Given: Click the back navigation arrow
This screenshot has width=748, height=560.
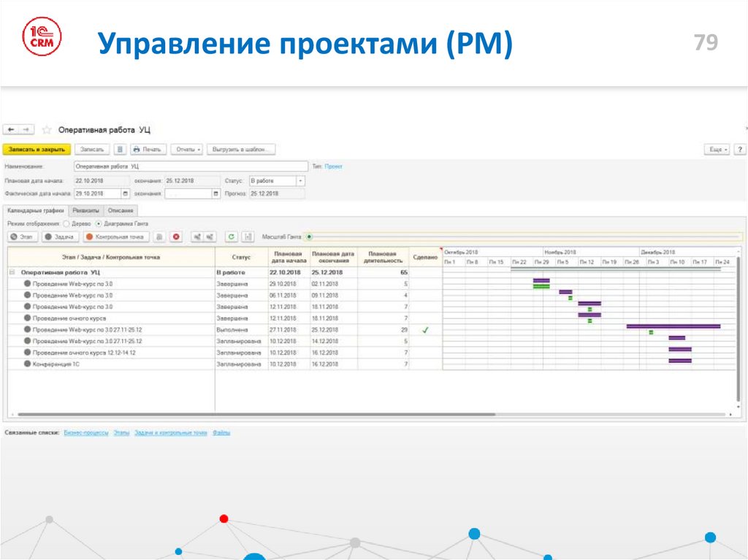Looking at the screenshot, I should click(11, 130).
